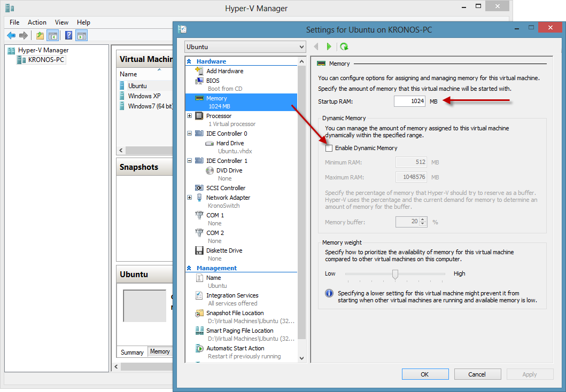566x392 pixels.
Task: Decrease Memory buffer with down stepper
Action: click(x=423, y=224)
